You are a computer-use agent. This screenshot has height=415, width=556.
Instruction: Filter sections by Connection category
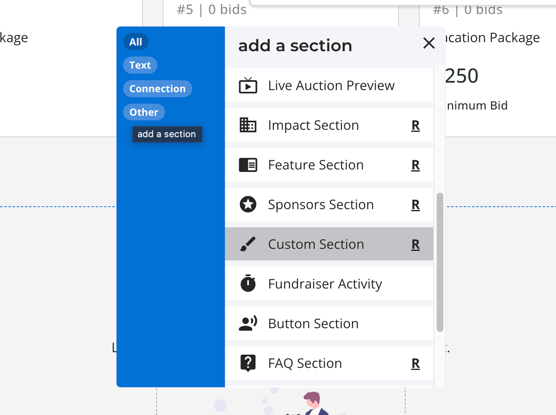[x=157, y=89]
